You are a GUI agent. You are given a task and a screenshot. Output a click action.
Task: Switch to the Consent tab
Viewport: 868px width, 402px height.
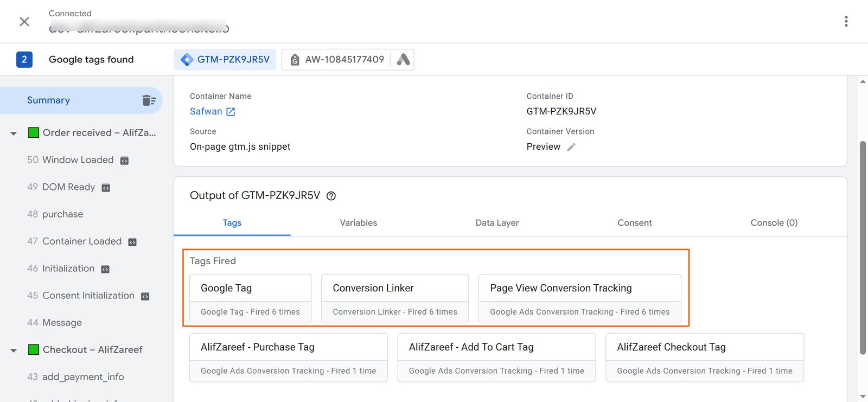coord(635,223)
